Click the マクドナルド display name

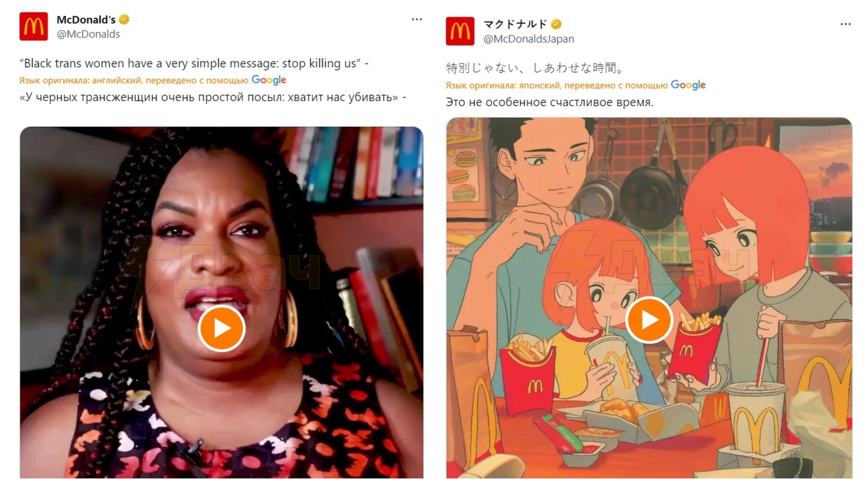coord(515,24)
